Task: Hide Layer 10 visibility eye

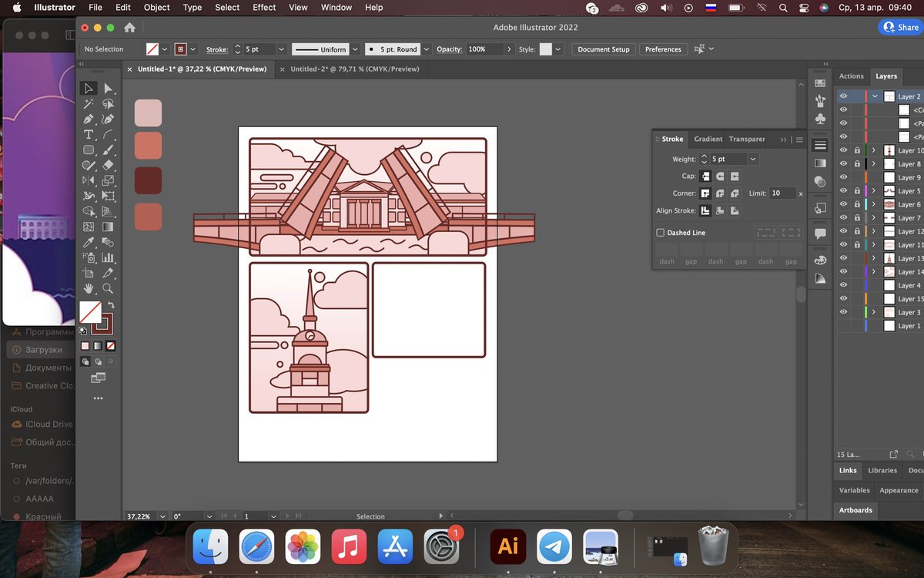Action: (x=844, y=150)
